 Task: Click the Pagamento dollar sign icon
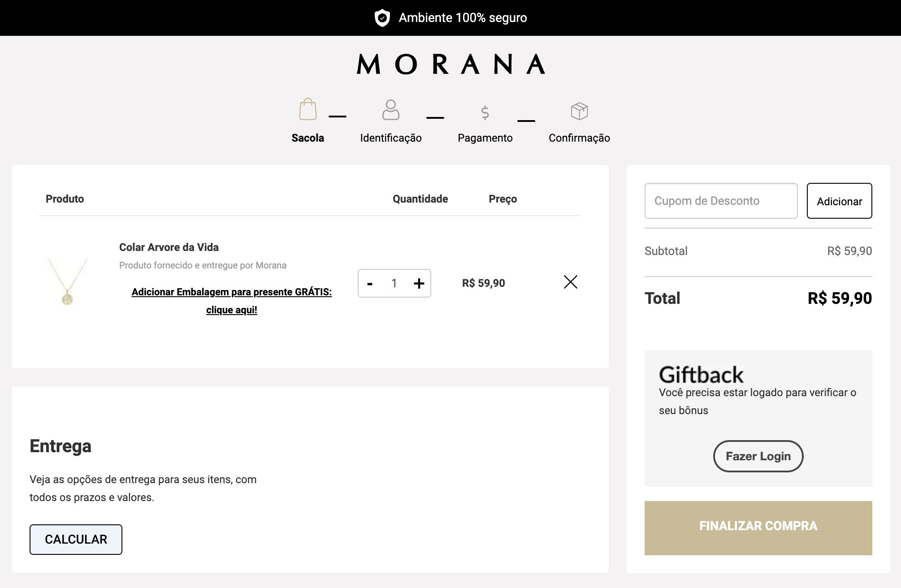coord(485,112)
